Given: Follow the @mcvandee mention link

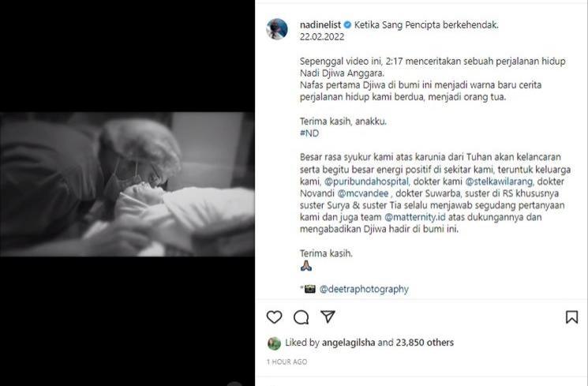Looking at the screenshot, I should (363, 193).
